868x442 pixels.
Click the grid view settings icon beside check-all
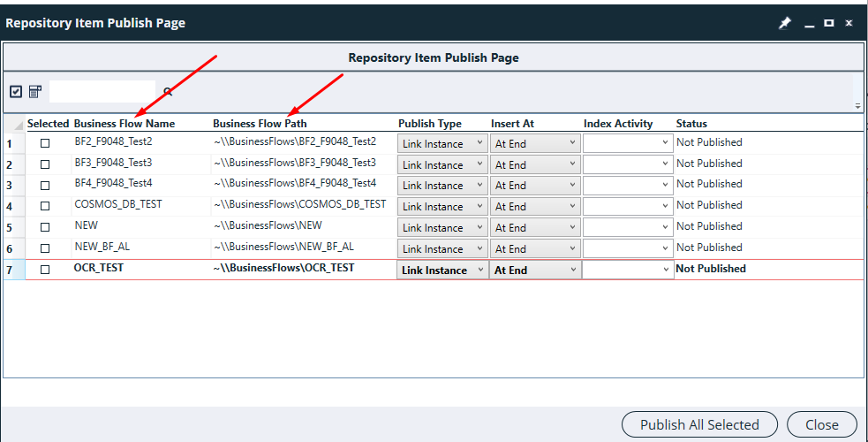point(35,91)
